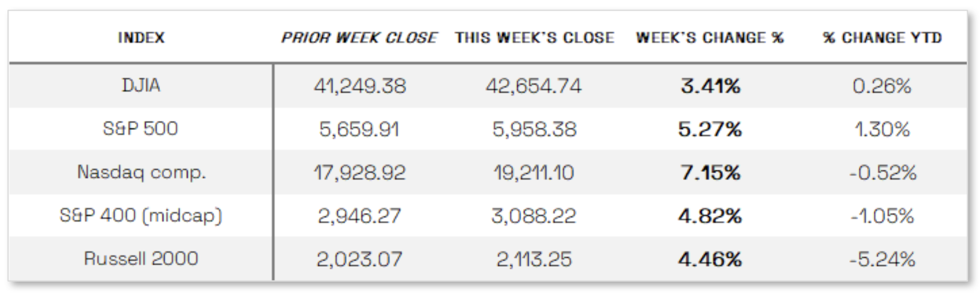The image size is (980, 296).
Task: Select S&P 500 weekly change 5.27%
Action: 710,129
